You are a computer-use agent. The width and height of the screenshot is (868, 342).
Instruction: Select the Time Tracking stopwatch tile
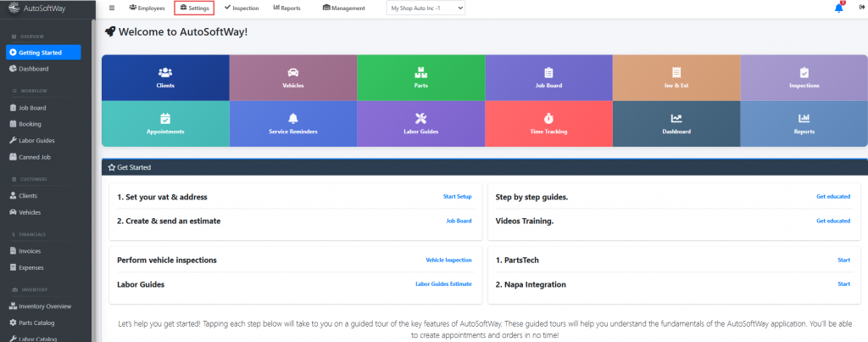pos(548,124)
